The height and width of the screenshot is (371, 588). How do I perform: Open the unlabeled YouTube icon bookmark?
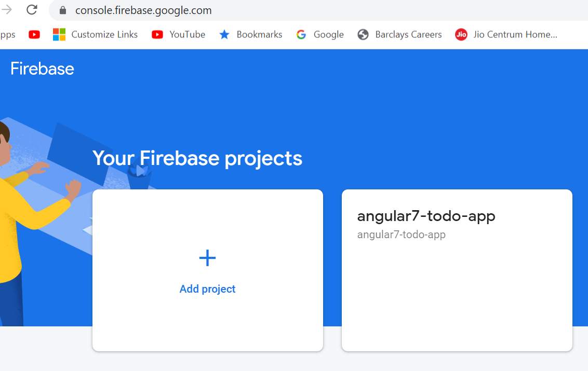coord(34,35)
